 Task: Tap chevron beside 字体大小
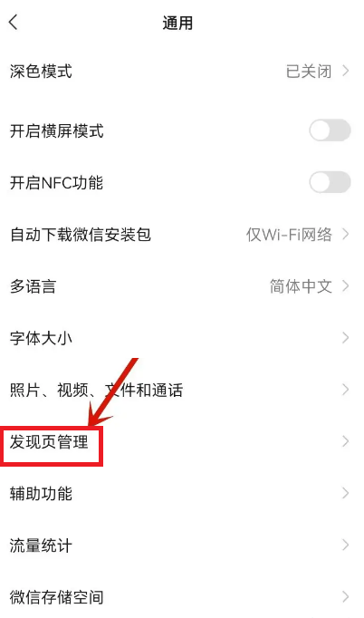(346, 338)
